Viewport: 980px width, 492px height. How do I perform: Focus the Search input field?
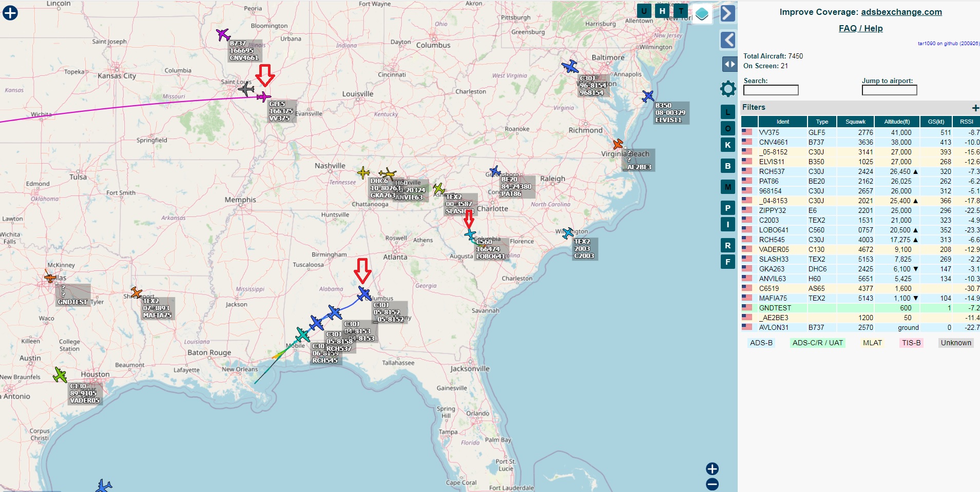(771, 90)
